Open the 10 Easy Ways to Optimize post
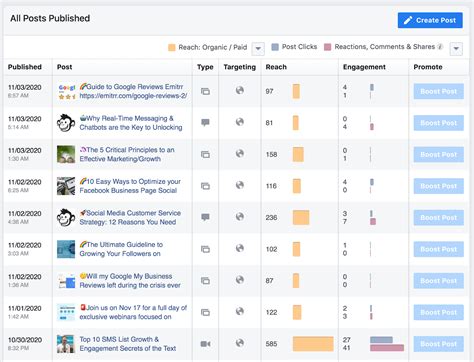 click(x=130, y=186)
